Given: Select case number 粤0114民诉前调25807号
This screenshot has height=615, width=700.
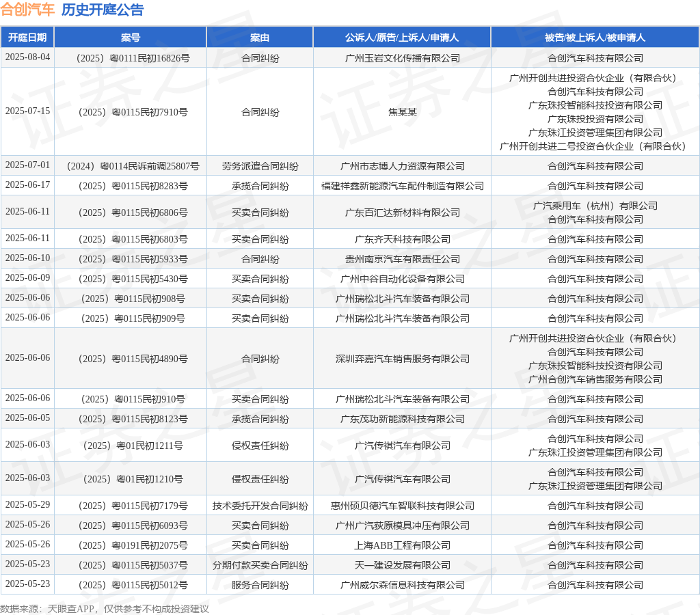Looking at the screenshot, I should coord(133,166).
